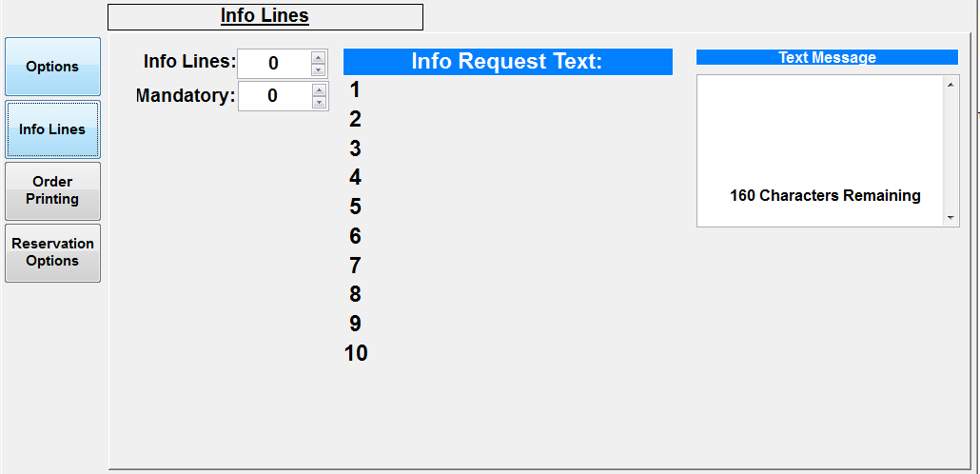Viewport: 980px width, 474px height.
Task: Select info request line 1
Action: 355,90
